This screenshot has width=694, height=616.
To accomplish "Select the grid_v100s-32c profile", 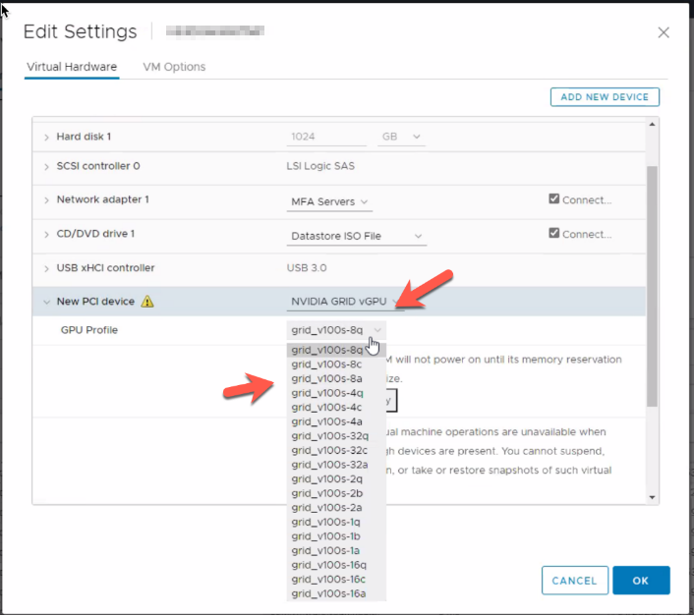I will 336,450.
